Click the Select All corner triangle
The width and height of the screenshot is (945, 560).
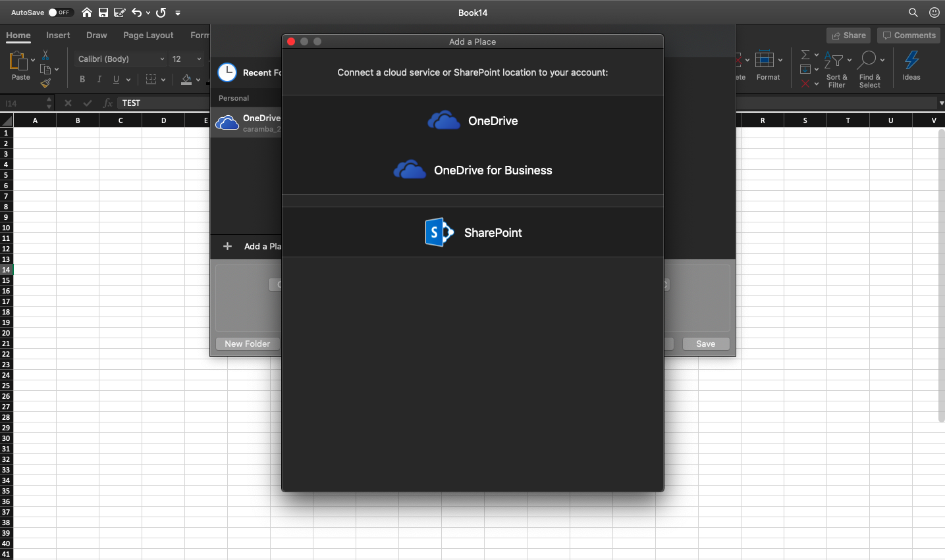pos(7,120)
